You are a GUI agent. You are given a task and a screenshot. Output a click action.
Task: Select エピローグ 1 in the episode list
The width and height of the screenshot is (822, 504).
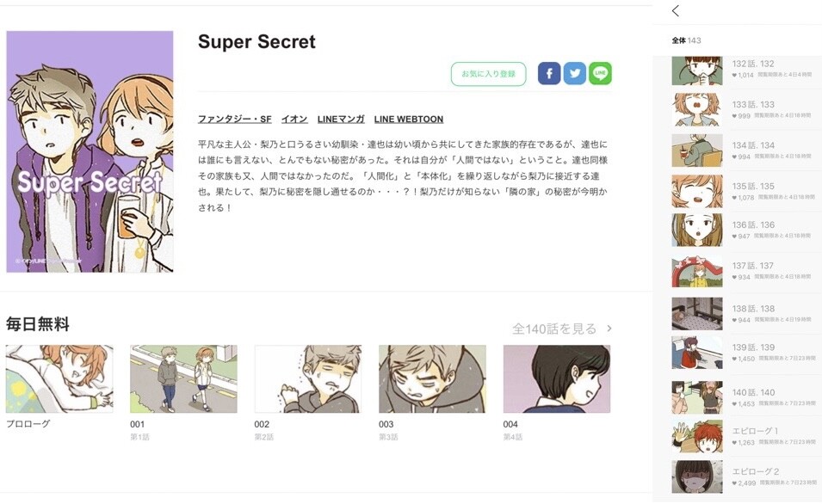click(745, 436)
